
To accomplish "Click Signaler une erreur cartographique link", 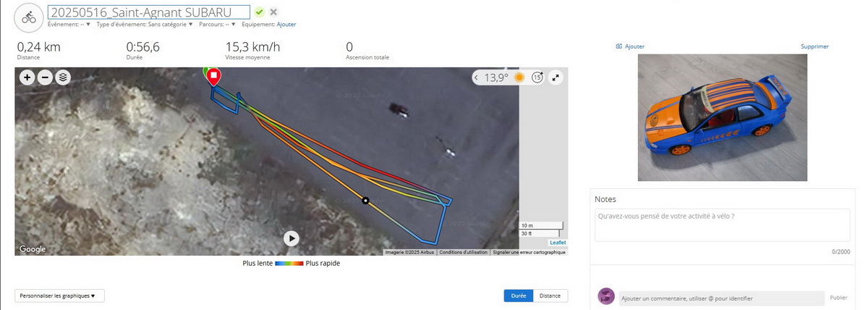I will (x=529, y=252).
